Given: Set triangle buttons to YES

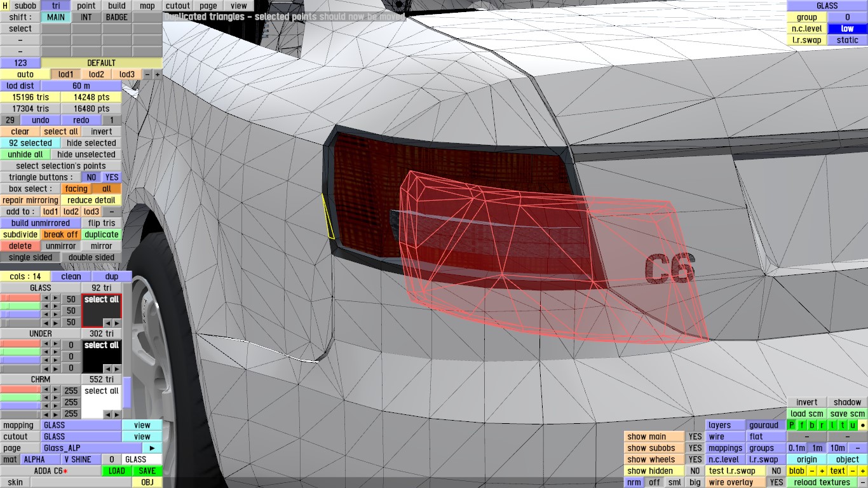Looking at the screenshot, I should (112, 177).
